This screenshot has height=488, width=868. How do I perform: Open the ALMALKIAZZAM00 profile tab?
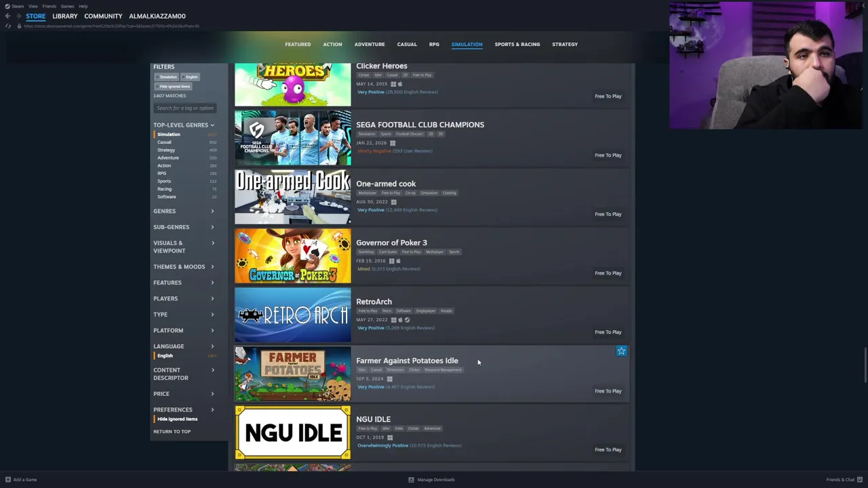pyautogui.click(x=157, y=16)
